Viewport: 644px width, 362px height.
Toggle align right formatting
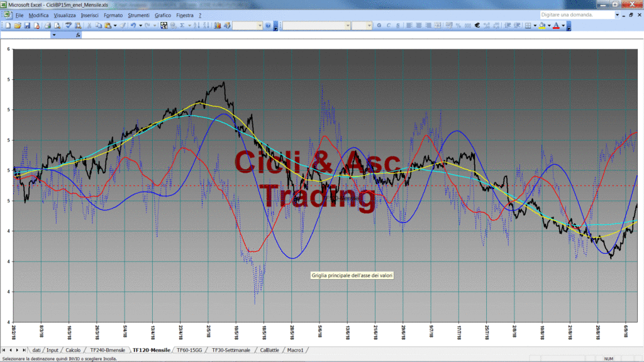click(428, 25)
